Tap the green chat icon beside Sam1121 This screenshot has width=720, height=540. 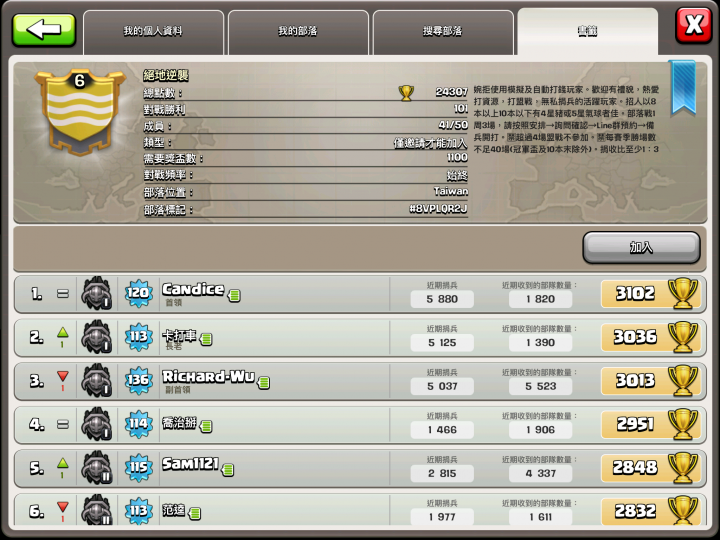pyautogui.click(x=228, y=470)
